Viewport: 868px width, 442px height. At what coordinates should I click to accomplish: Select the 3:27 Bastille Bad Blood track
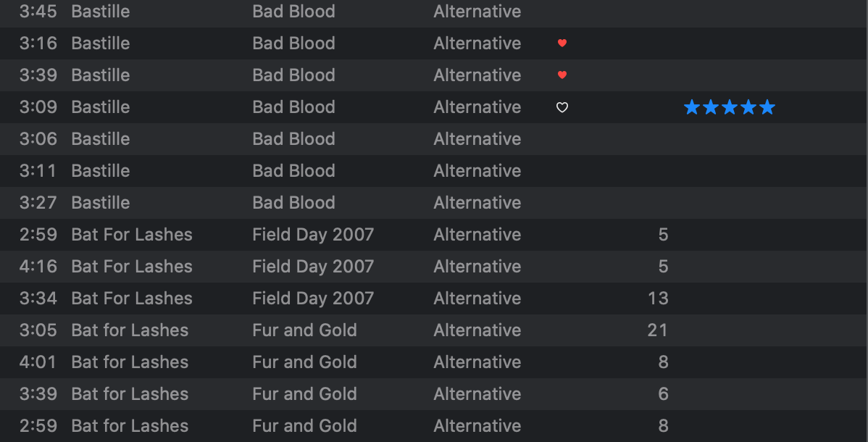[434, 203]
